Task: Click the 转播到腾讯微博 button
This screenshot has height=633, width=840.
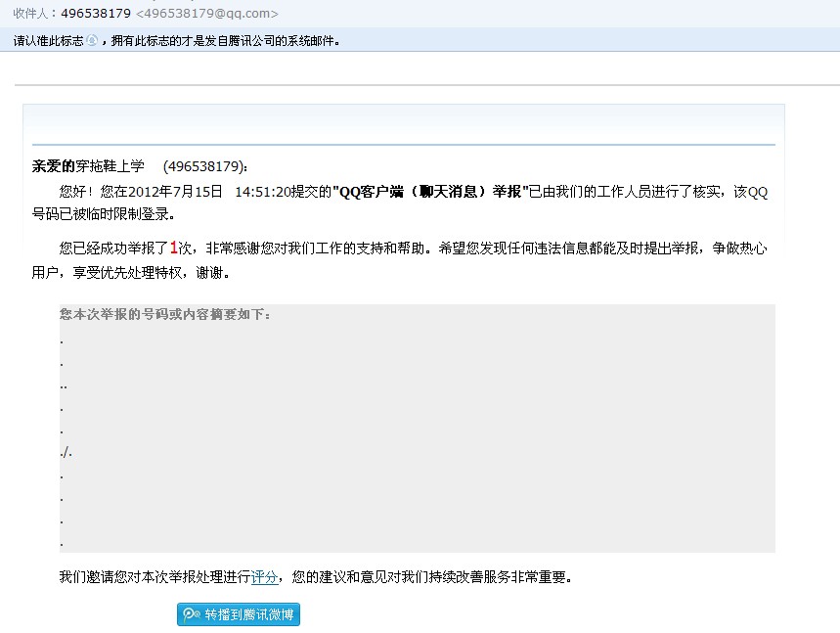Action: 239,614
